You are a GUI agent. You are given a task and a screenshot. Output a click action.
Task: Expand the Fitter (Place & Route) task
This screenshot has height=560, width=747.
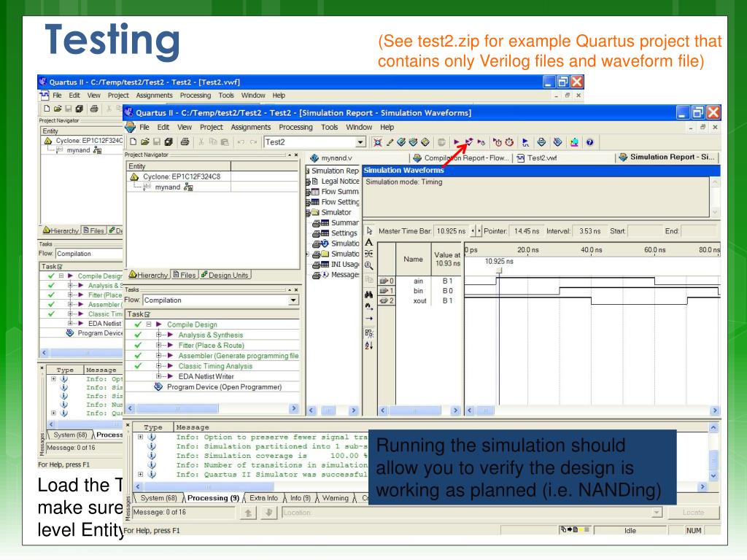point(158,345)
